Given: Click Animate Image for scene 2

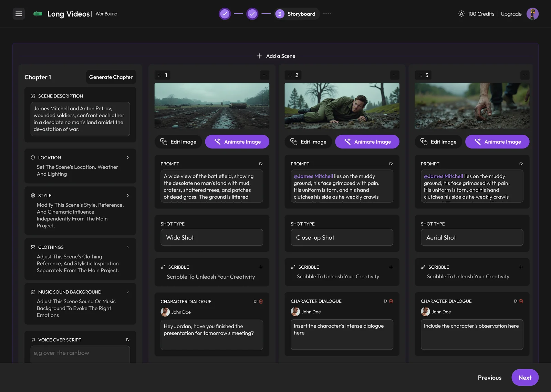Looking at the screenshot, I should click(367, 142).
